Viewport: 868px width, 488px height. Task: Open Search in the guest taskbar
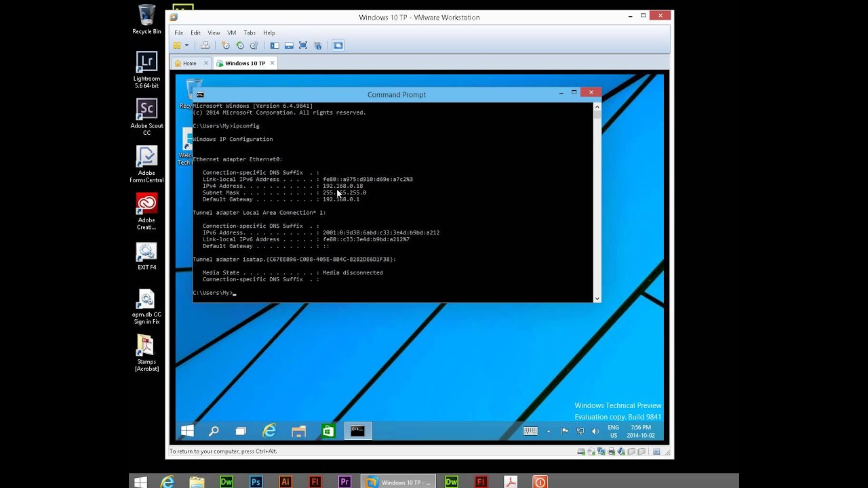[x=214, y=431]
